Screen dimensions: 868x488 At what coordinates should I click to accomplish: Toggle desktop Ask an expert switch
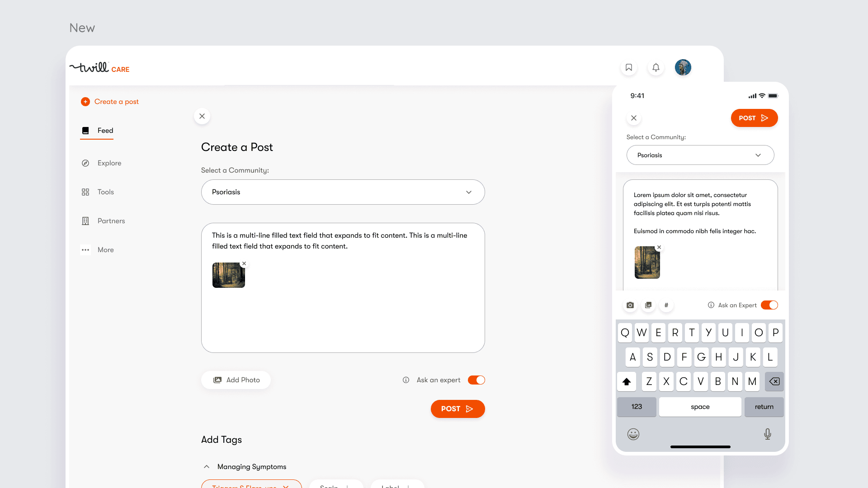coord(476,380)
